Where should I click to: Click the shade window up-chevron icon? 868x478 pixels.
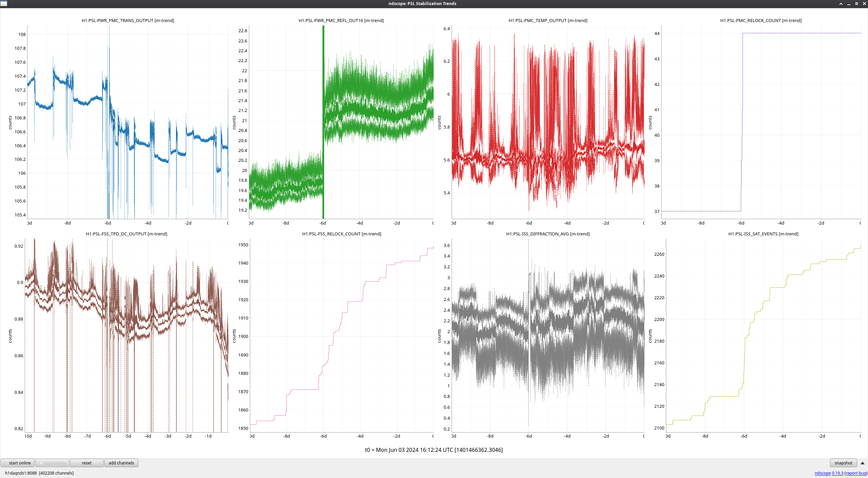point(841,4)
